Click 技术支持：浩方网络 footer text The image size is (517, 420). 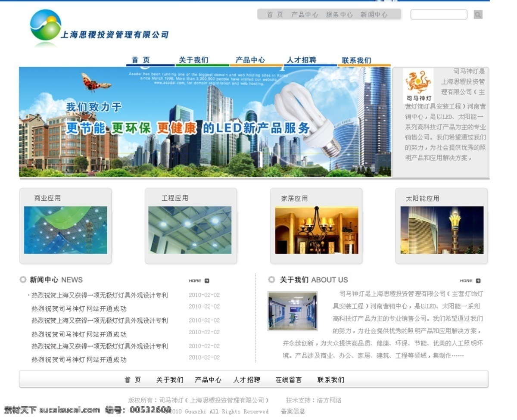point(314,400)
